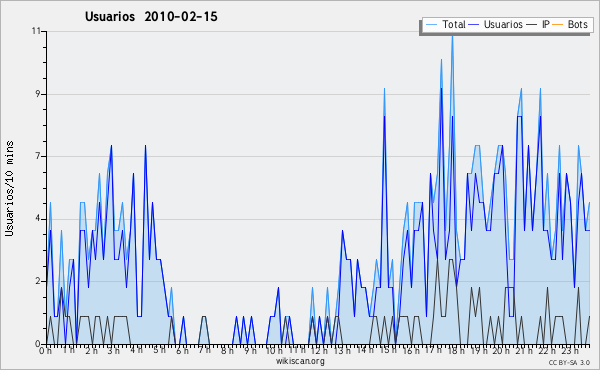Click the 'Bots' legend entry
The image size is (600, 370).
pyautogui.click(x=569, y=24)
